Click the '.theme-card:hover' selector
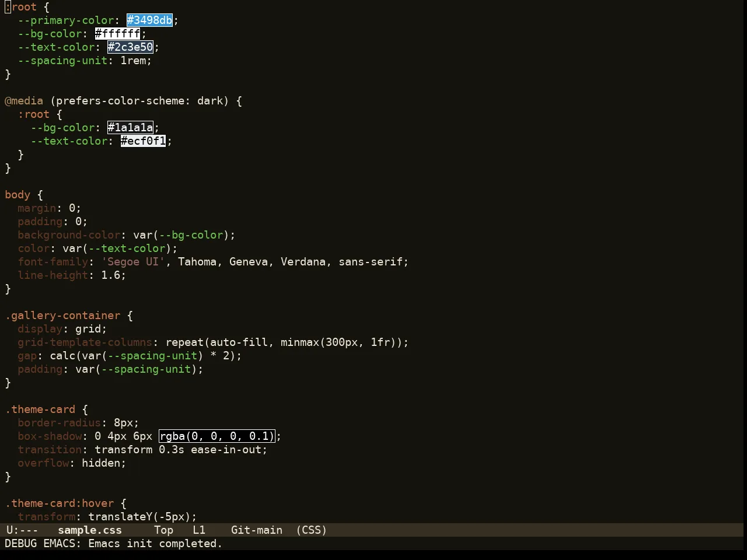 60,503
